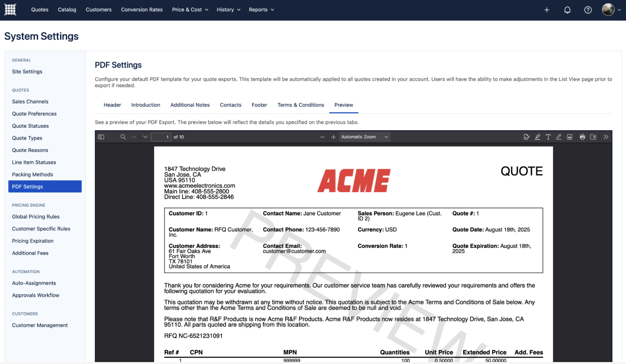Open the Automatic Zoom dropdown

[364, 137]
